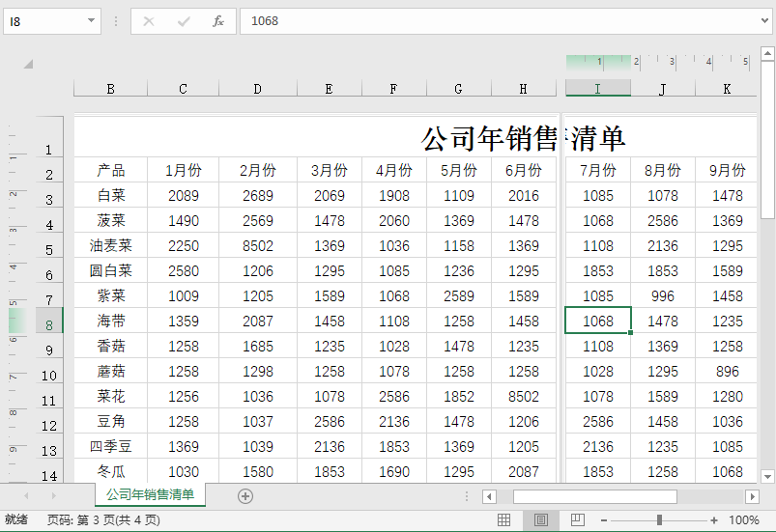This screenshot has width=776, height=532.
Task: Select column F header
Action: [394, 89]
